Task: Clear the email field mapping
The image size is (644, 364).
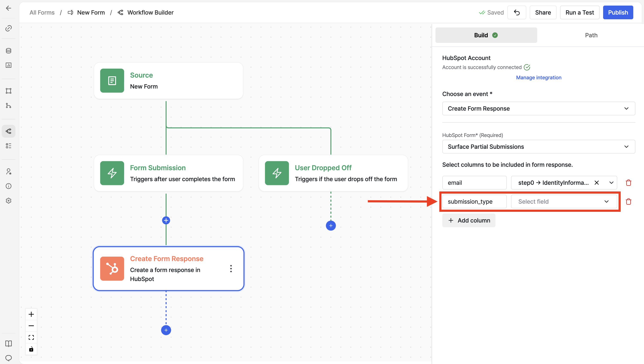Action: [596, 183]
